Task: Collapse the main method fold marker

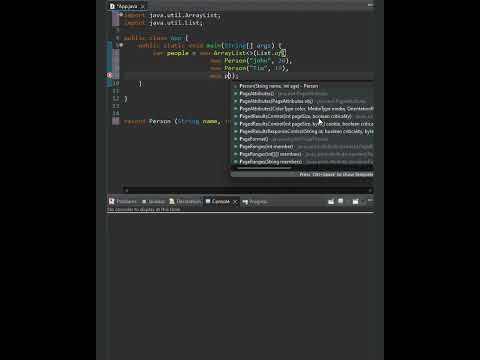Action: pos(121,45)
